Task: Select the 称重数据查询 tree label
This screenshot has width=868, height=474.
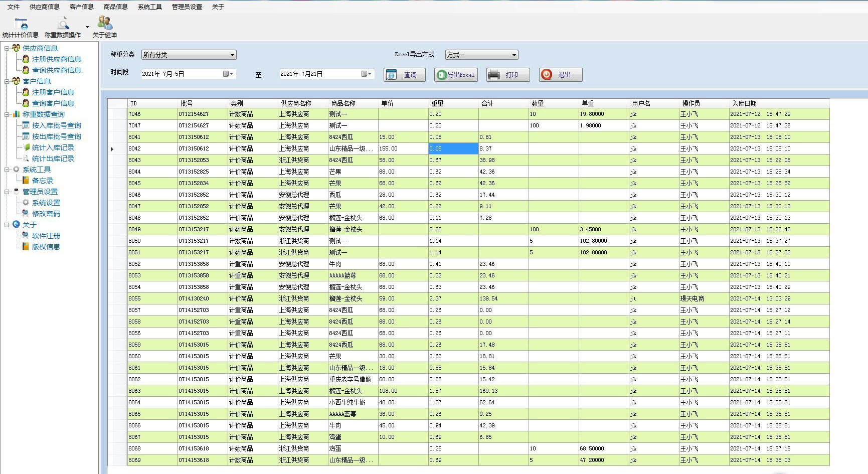Action: 44,114
